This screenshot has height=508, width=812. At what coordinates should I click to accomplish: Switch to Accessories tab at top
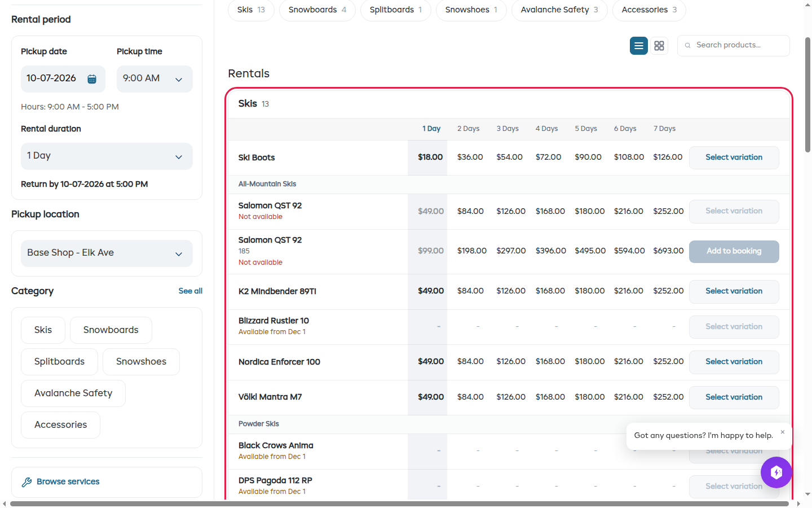click(649, 10)
